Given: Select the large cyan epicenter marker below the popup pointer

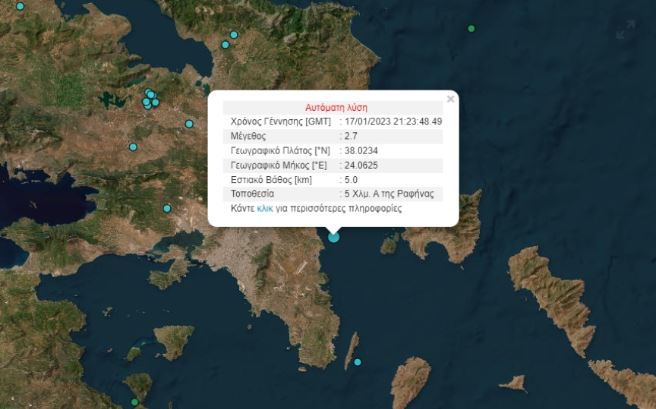Looking at the screenshot, I should (334, 236).
